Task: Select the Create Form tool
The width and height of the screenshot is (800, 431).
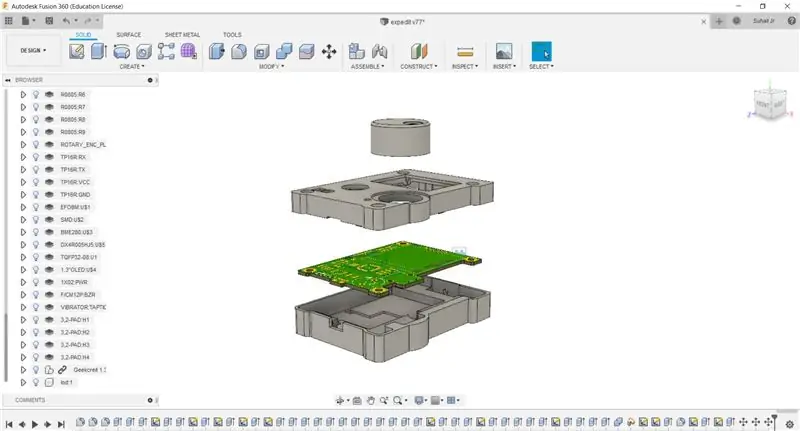Action: pos(188,51)
